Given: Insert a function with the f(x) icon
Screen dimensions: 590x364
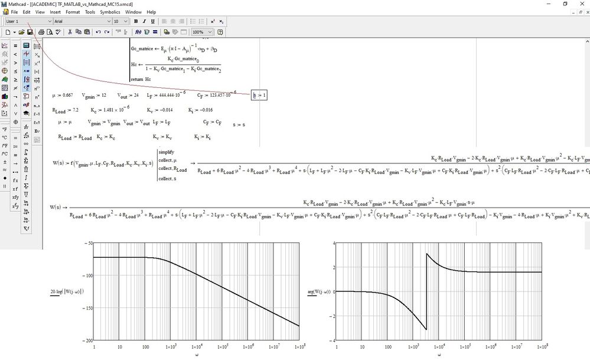Looking at the screenshot, I should 138,32.
